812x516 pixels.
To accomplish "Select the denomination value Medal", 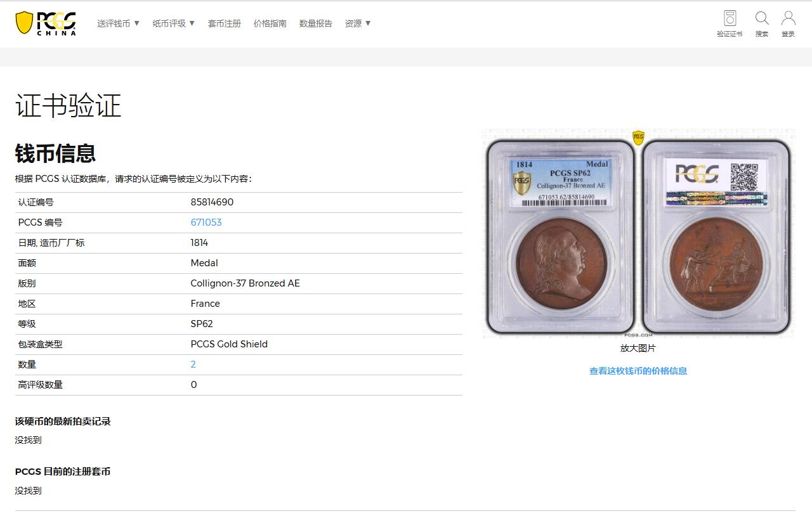I will 204,263.
